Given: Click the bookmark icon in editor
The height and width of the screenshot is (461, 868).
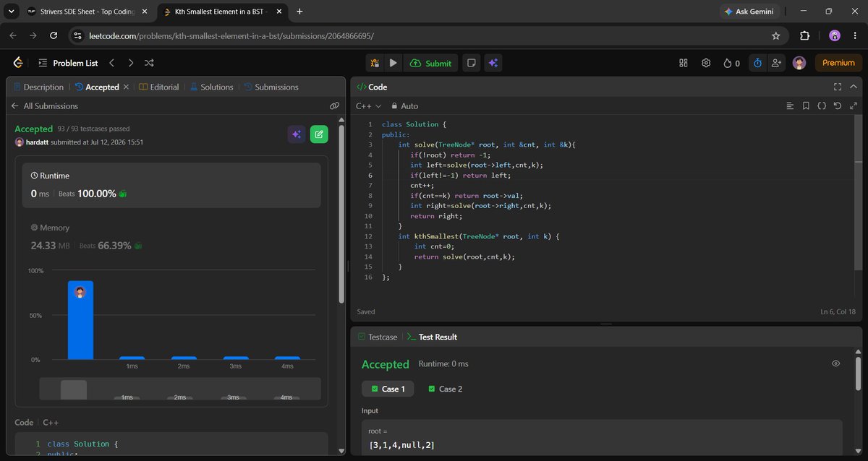Looking at the screenshot, I should [806, 105].
